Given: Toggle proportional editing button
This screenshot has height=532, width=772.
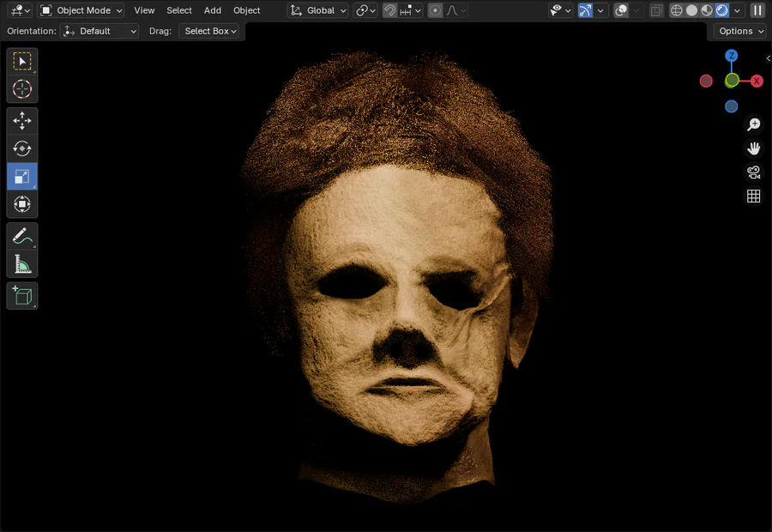Looking at the screenshot, I should pyautogui.click(x=435, y=10).
